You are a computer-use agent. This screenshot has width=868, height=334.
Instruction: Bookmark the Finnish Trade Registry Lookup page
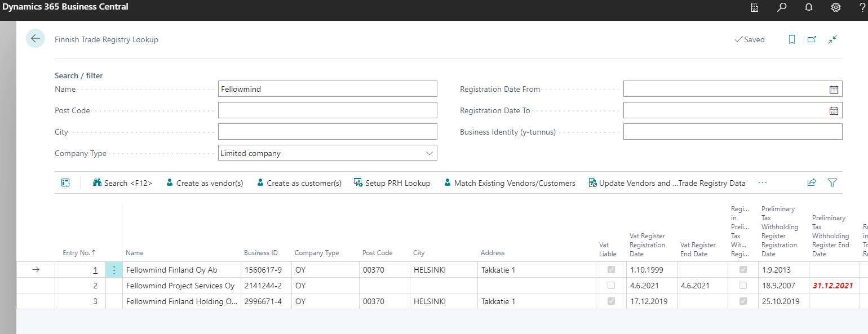[792, 39]
